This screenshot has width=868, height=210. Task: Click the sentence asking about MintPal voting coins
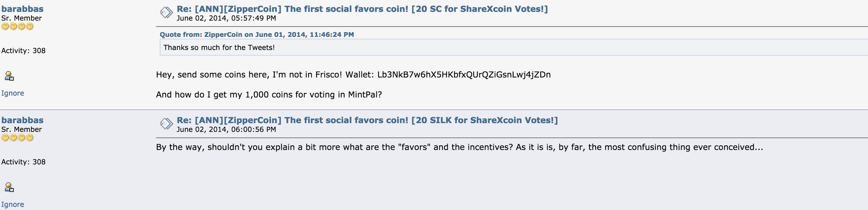[x=269, y=95]
